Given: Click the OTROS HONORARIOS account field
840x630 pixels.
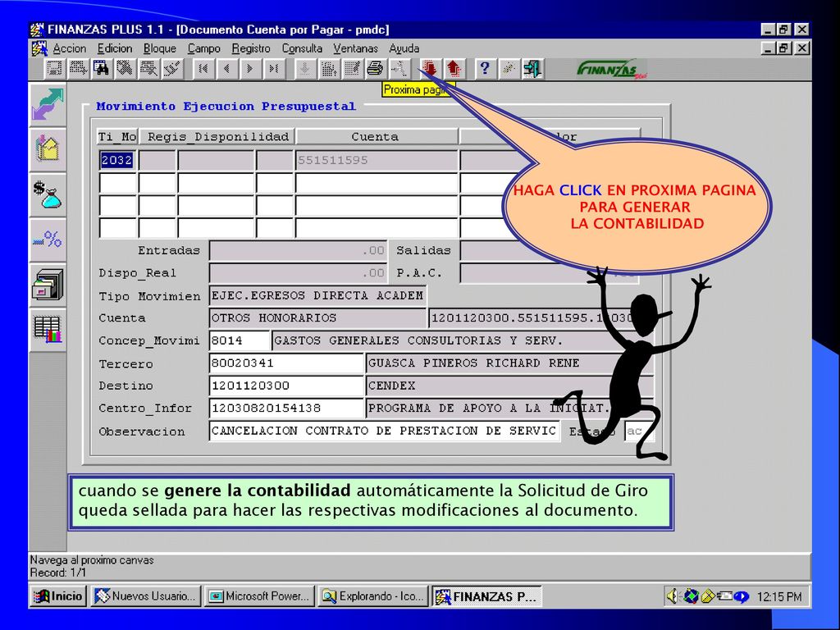Looking at the screenshot, I should coord(317,318).
